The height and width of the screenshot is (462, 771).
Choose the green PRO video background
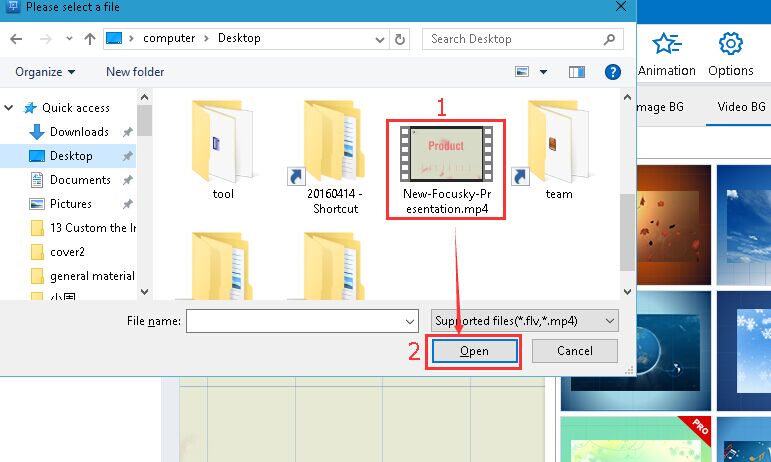[636, 439]
